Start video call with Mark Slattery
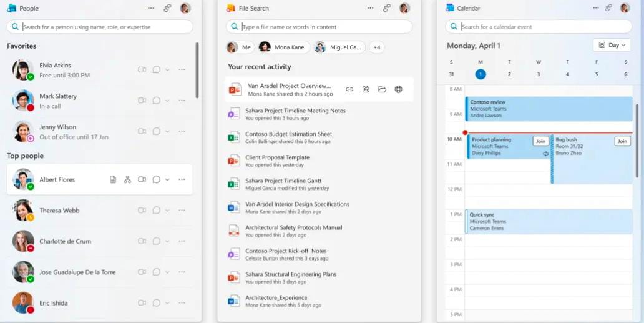Screen dimensions: 644x323 (x=142, y=101)
